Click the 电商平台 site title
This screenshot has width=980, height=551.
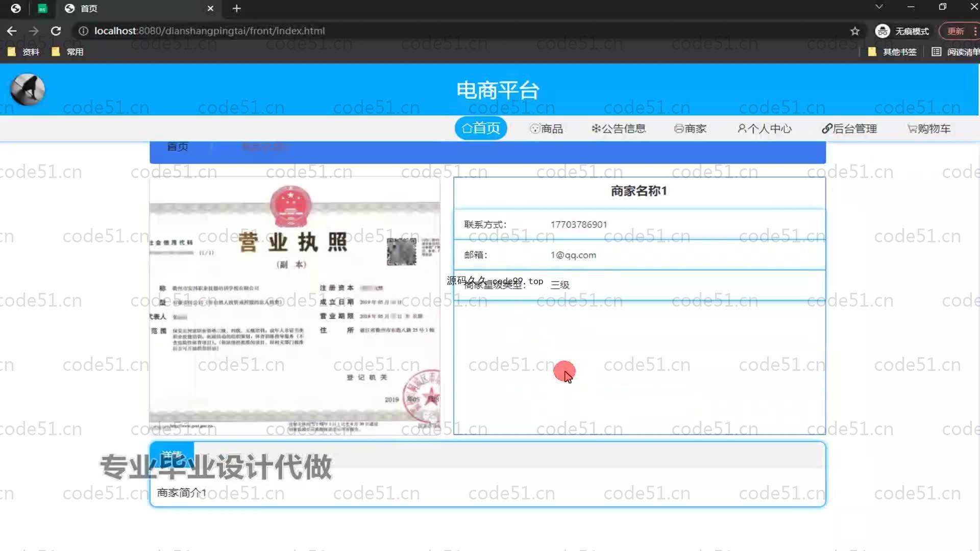[498, 90]
